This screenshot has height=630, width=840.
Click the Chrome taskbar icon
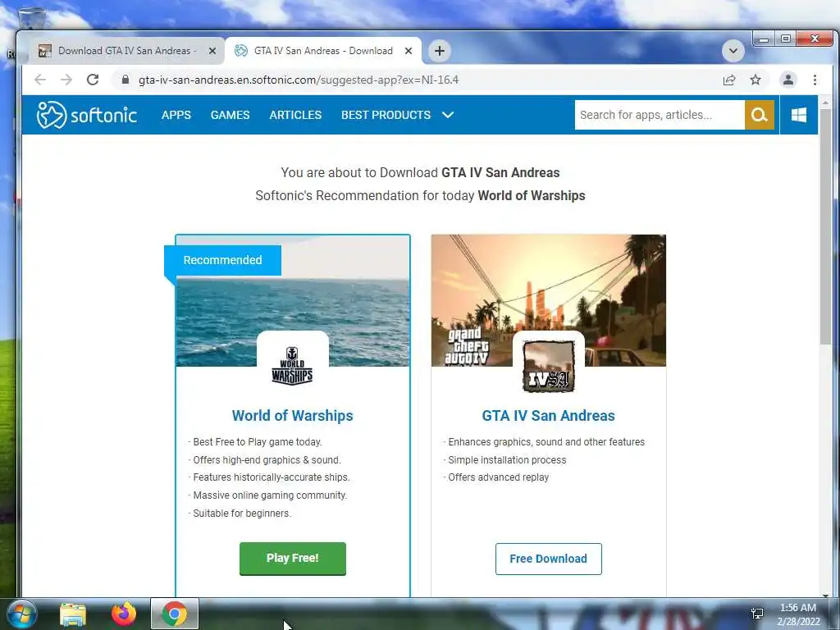pos(174,614)
